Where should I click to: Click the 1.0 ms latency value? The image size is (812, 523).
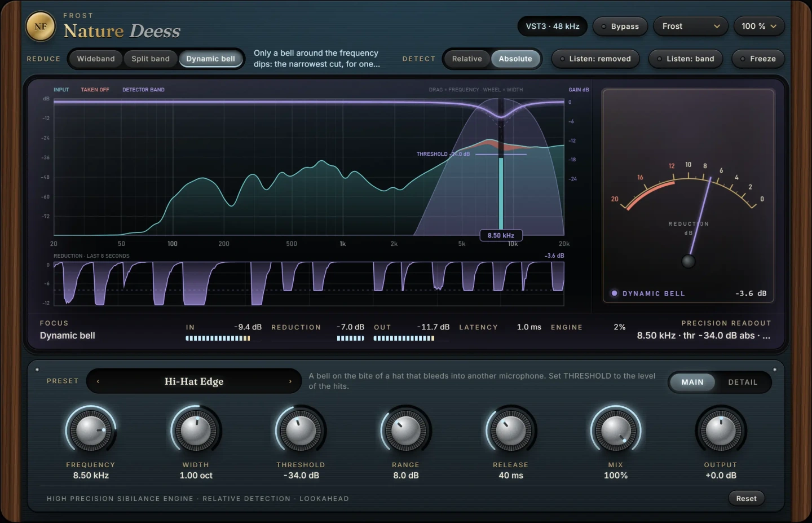click(529, 327)
